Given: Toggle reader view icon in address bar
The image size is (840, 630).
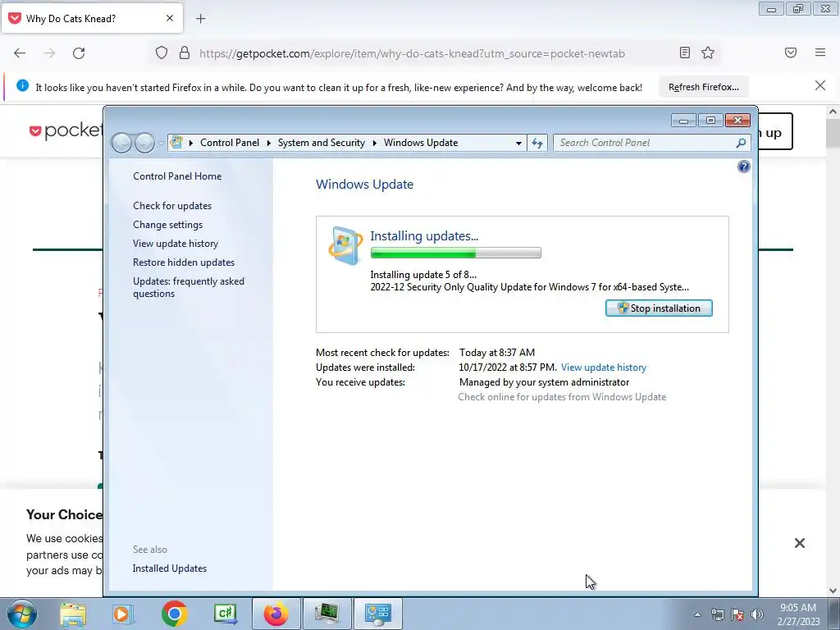Looking at the screenshot, I should tap(685, 52).
